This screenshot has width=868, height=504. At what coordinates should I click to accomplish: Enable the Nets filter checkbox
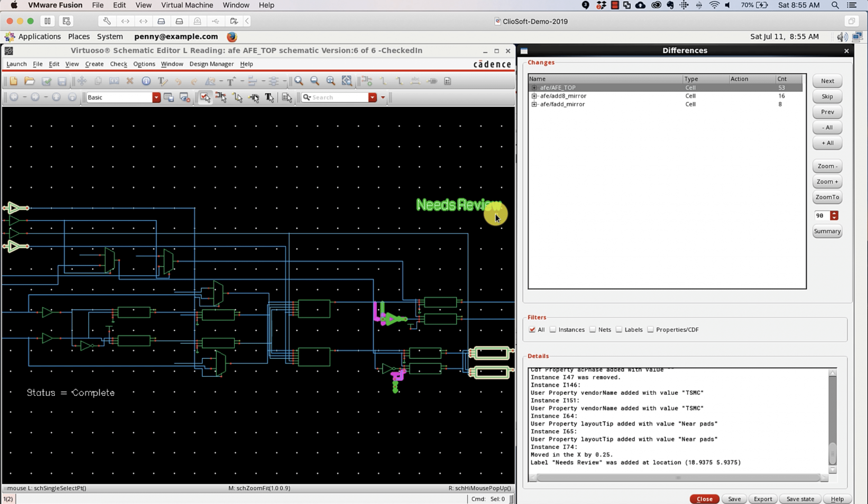coord(592,329)
